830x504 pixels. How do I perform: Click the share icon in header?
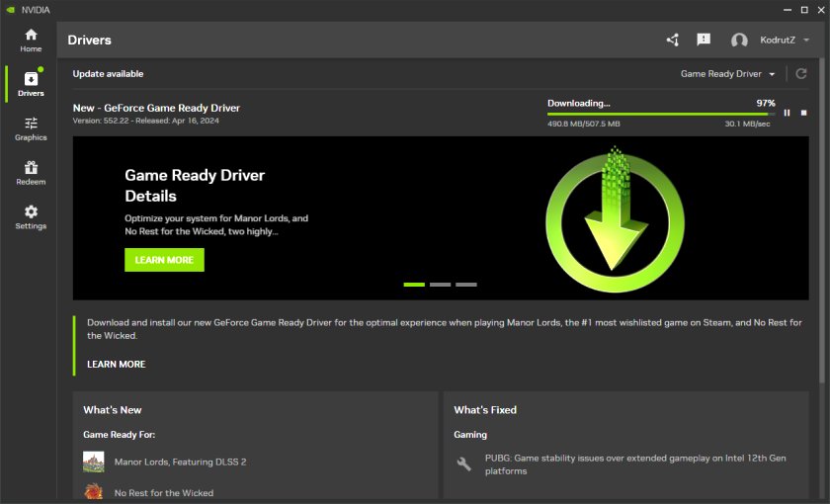[673, 40]
